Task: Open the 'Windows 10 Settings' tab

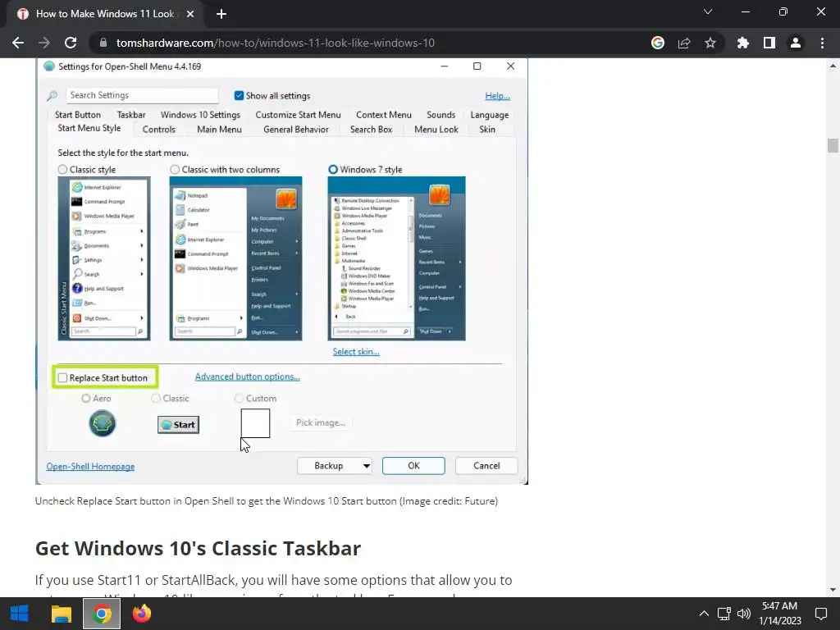Action: (x=200, y=115)
